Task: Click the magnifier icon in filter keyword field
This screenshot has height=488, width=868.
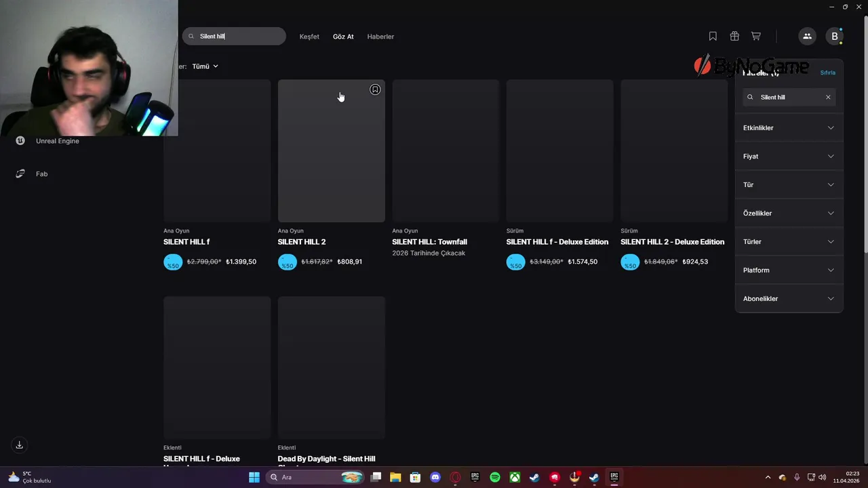Action: pyautogui.click(x=750, y=98)
